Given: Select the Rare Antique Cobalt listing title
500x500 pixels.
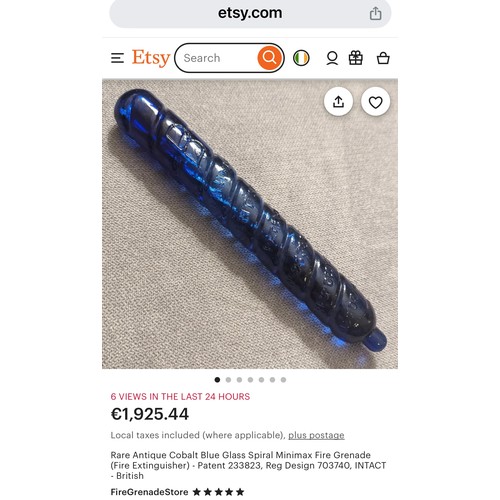Looking at the screenshot, I should tap(248, 465).
